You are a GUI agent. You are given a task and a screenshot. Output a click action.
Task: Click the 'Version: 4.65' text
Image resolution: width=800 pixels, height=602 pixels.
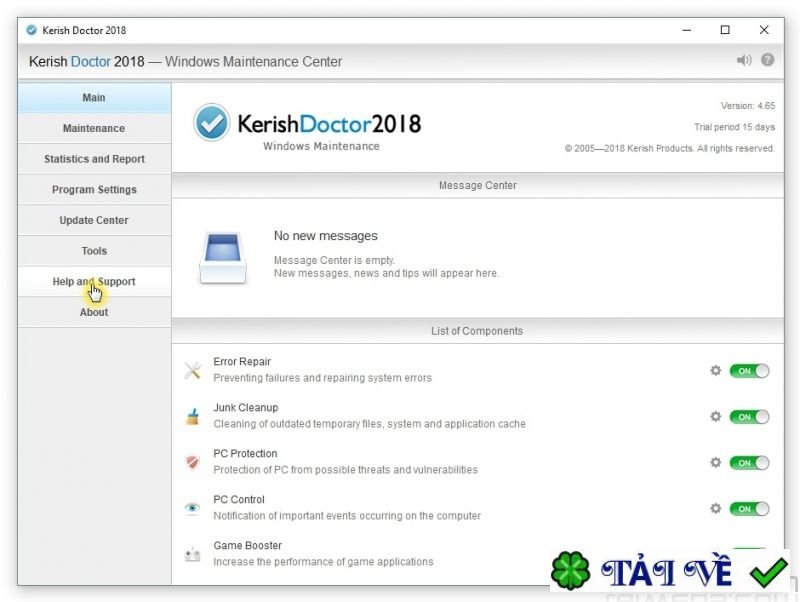pos(747,106)
